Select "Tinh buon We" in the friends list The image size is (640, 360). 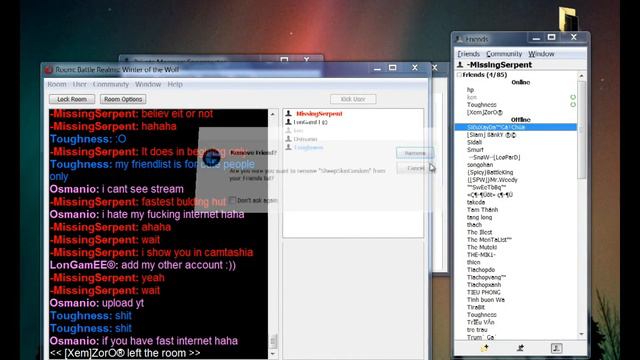point(486,300)
